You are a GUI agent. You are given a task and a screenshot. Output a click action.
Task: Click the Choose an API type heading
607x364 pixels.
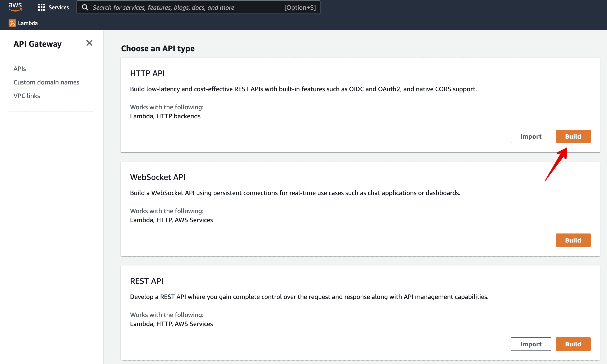coord(158,48)
